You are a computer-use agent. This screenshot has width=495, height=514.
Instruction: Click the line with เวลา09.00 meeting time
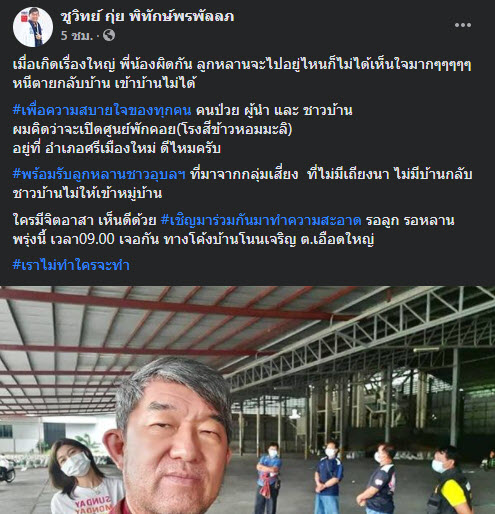pyautogui.click(x=193, y=239)
